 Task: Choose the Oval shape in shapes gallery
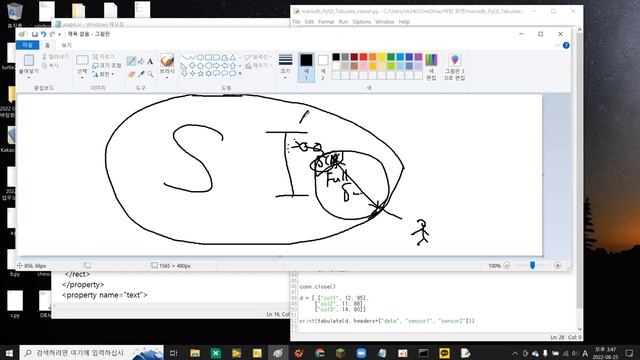tap(200, 58)
